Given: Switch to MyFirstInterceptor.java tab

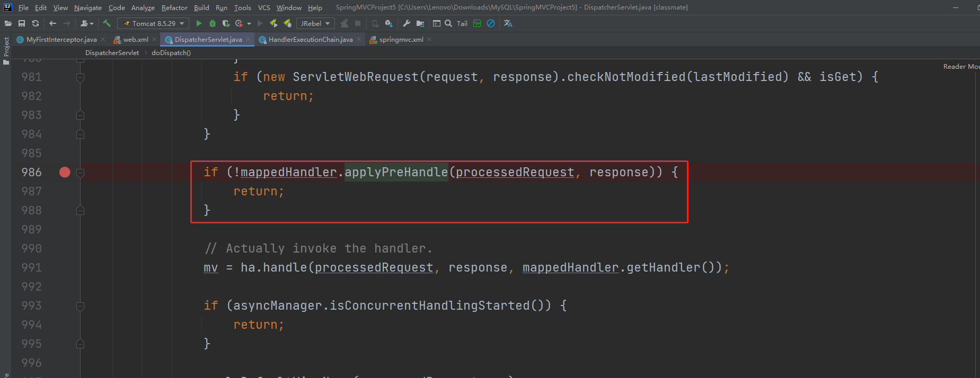Looking at the screenshot, I should point(61,39).
